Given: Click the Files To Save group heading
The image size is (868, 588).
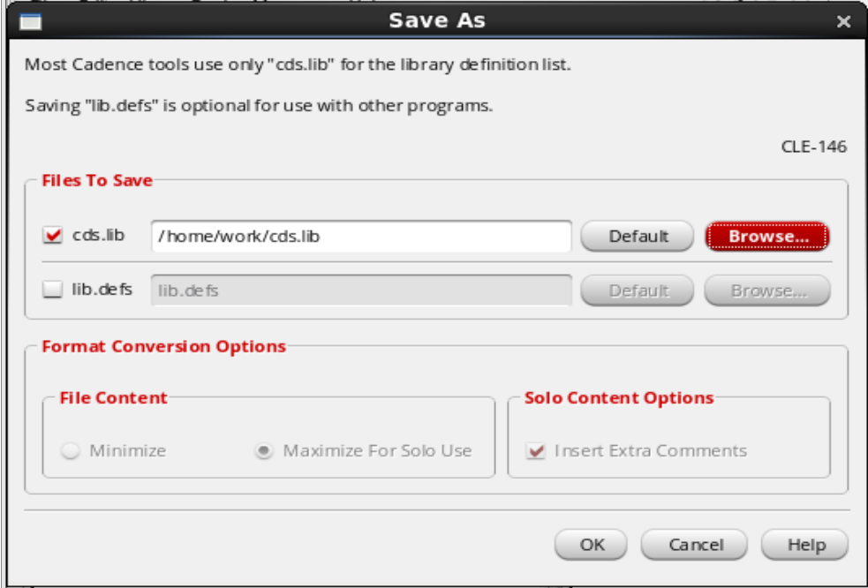Looking at the screenshot, I should coord(97,180).
